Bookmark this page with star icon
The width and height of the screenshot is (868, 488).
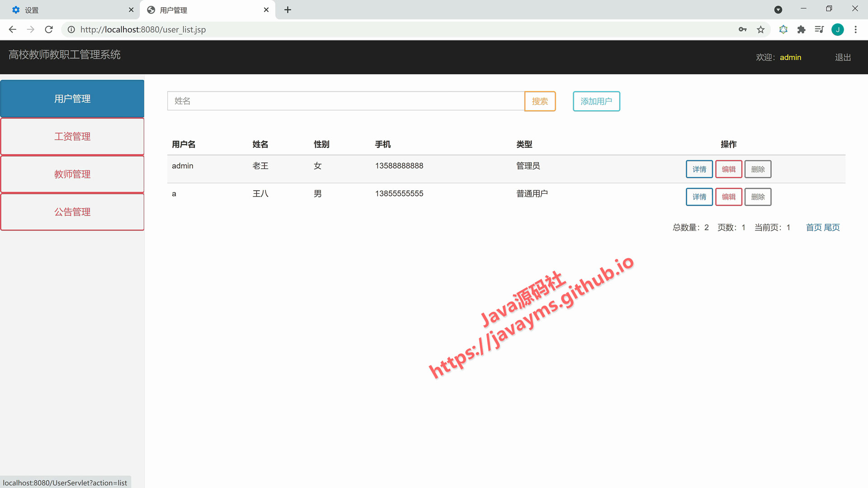click(761, 29)
